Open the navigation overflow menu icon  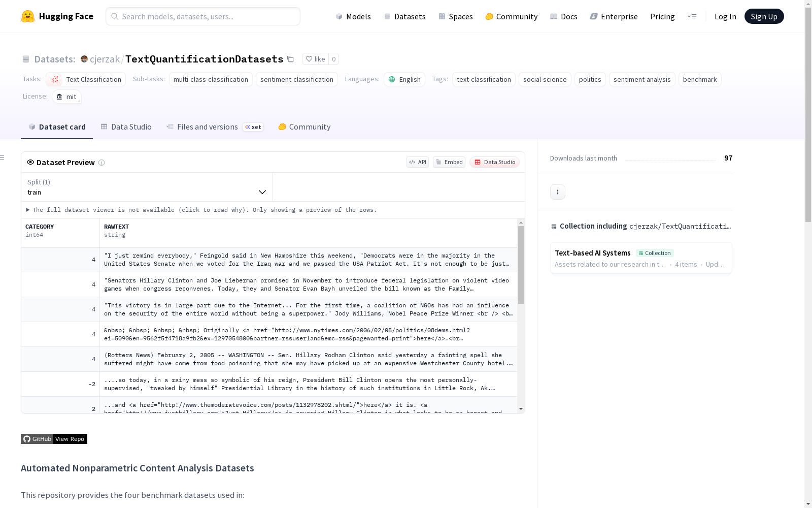[692, 16]
